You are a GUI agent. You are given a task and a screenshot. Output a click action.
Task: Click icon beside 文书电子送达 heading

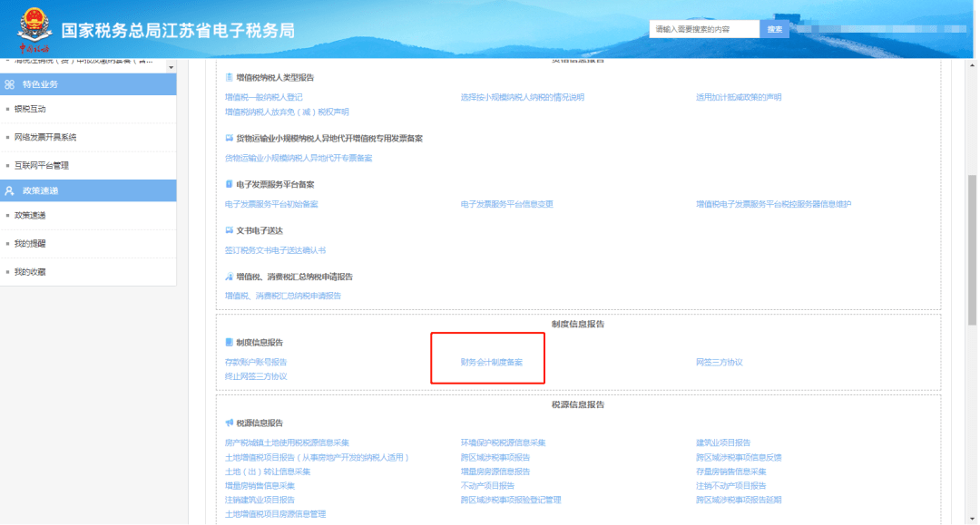[x=229, y=230]
